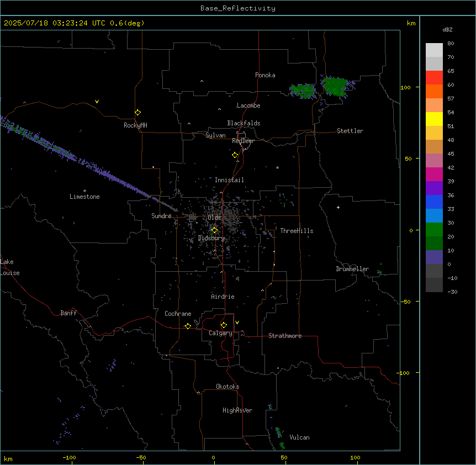This screenshot has width=476, height=465.
Task: Click the 80 value on the dBZ legend
Action: (x=451, y=44)
